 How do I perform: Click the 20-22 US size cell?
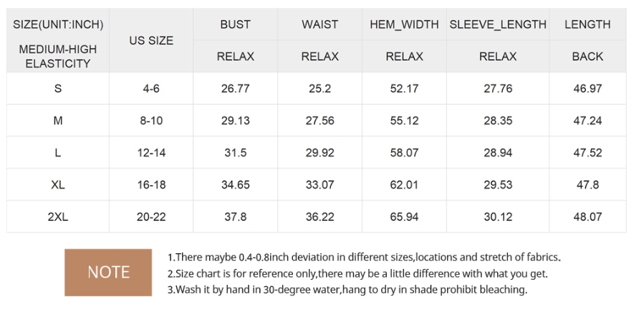point(151,217)
